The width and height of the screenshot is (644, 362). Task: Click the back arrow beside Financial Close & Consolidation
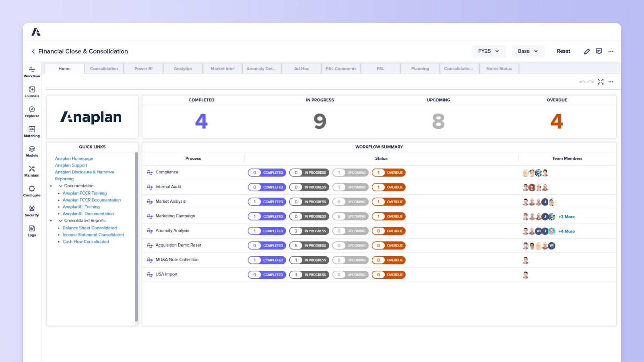coord(33,51)
